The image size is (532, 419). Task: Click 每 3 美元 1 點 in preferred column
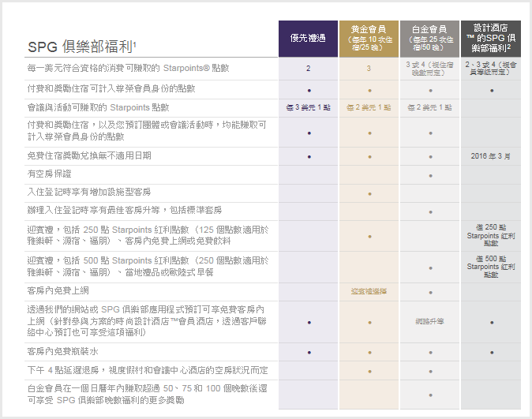point(308,107)
